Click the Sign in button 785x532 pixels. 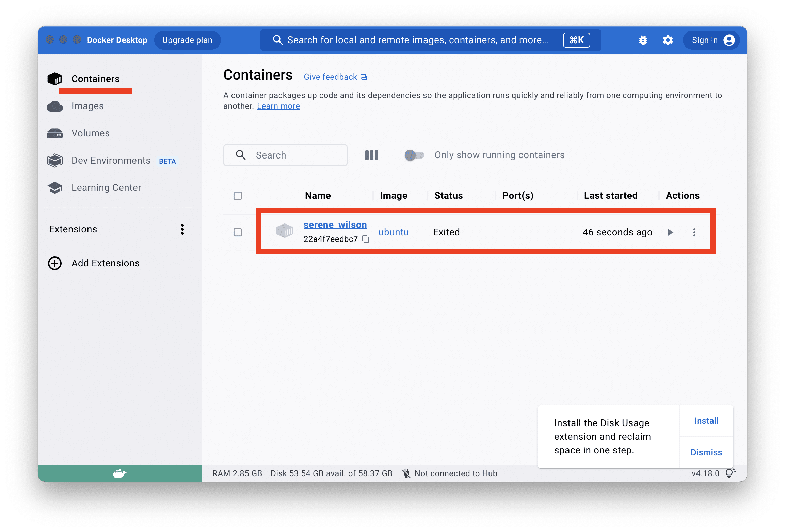(711, 40)
